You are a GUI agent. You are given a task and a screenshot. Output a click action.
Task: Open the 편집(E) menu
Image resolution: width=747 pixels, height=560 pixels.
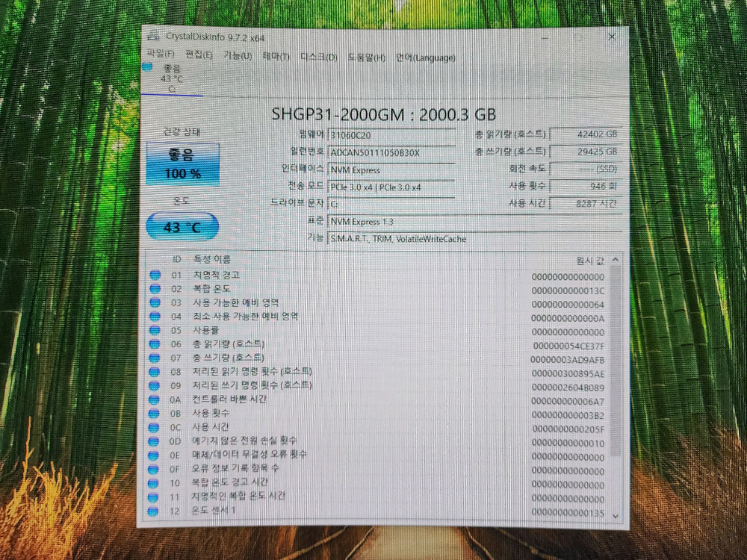(199, 55)
